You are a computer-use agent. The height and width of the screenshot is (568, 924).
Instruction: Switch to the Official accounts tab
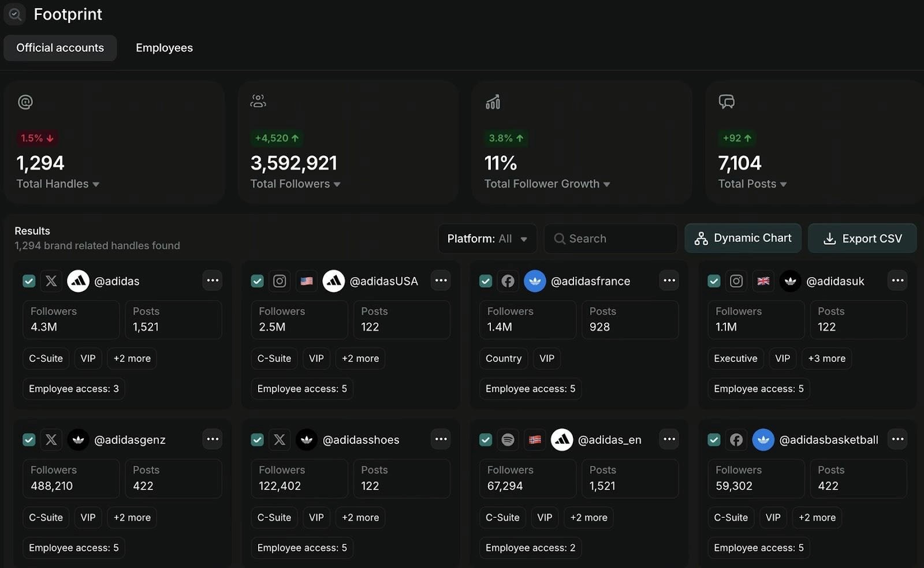click(x=60, y=48)
